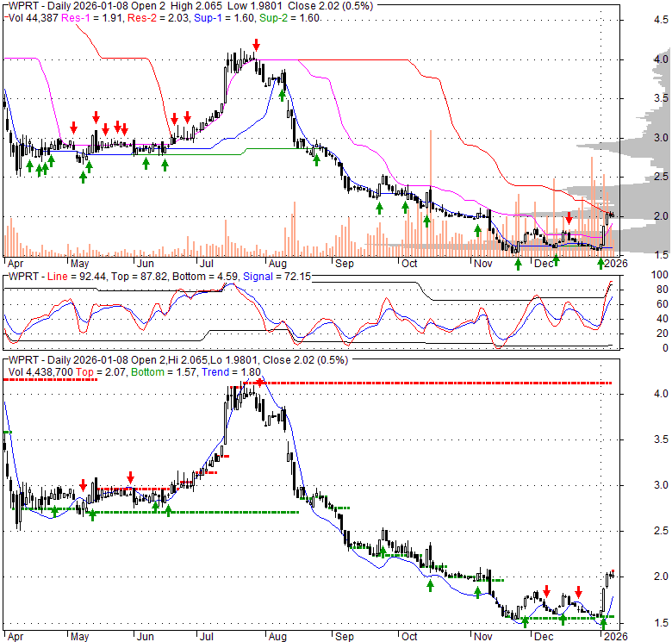Click the 40 level label on the oscillator axis
Screen dimensions: 672x642
point(663,319)
